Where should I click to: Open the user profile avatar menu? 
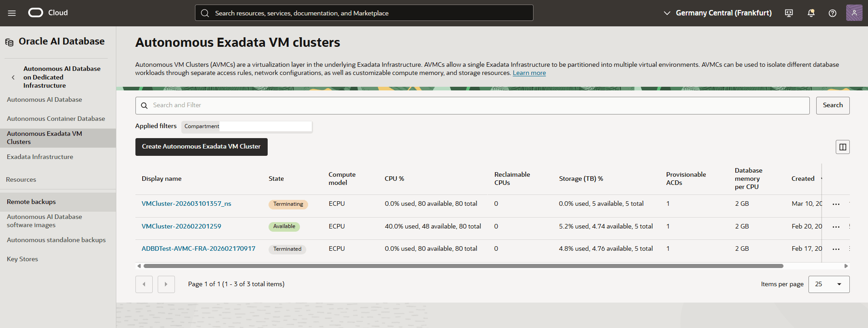click(x=854, y=13)
